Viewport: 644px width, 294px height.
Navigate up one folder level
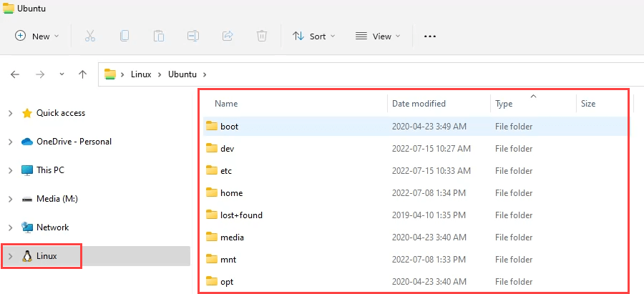click(83, 74)
